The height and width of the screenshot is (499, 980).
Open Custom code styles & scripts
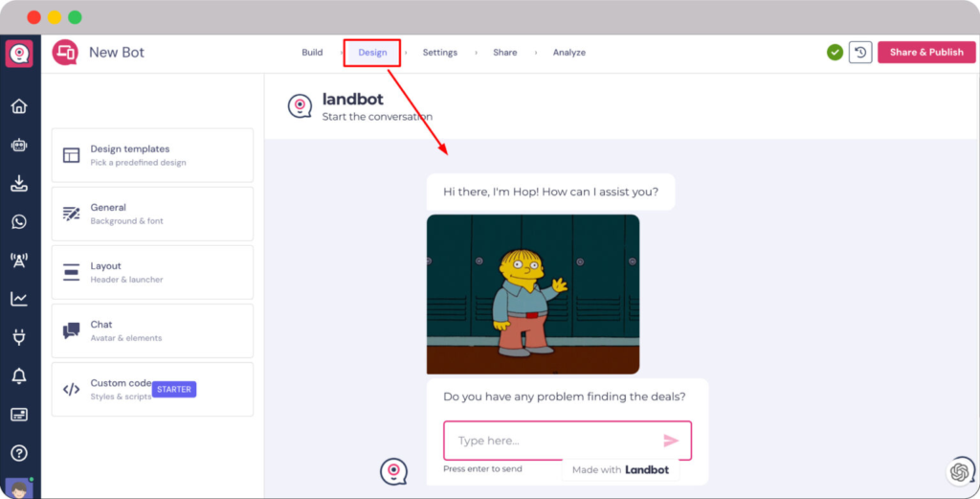152,389
